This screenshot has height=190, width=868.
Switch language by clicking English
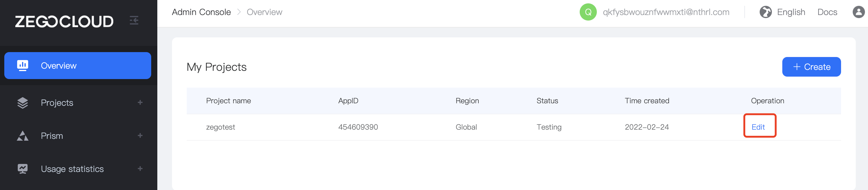point(791,11)
